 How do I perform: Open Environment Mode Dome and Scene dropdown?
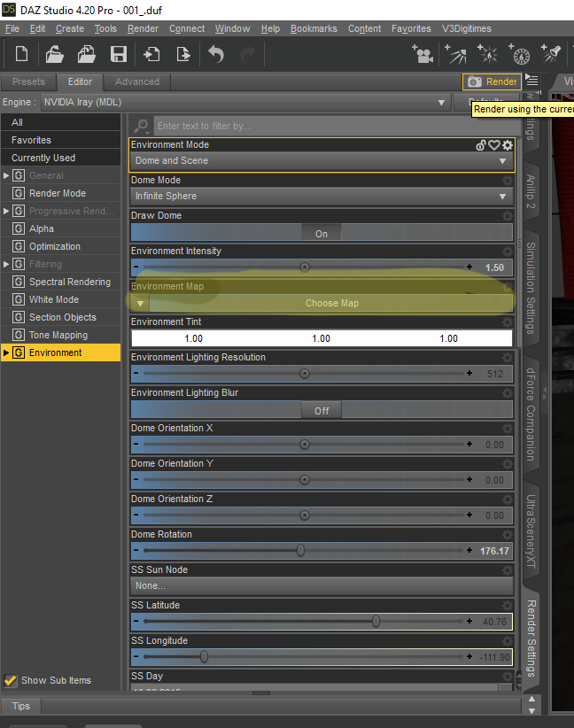[322, 160]
